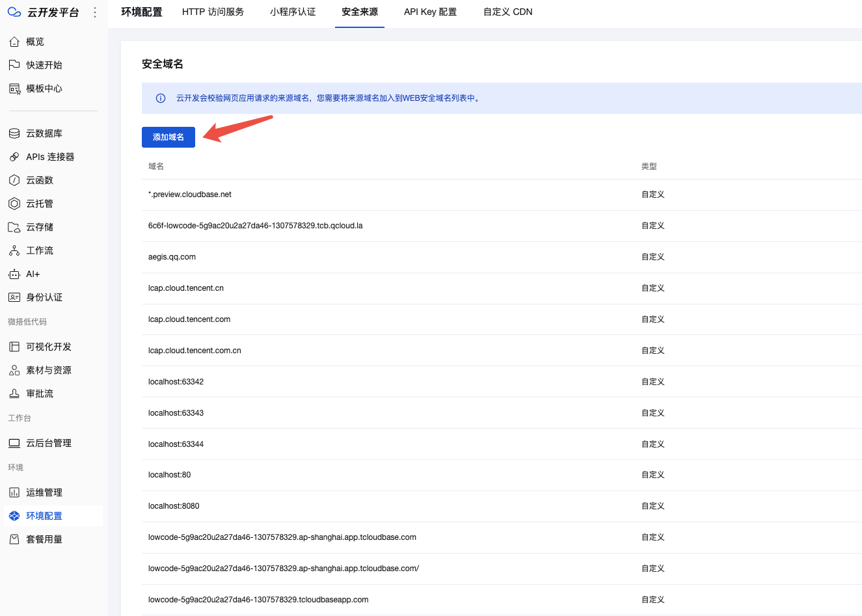Open the kebab menu beside 云开发平台
Image resolution: width=862 pixels, height=616 pixels.
[x=94, y=12]
